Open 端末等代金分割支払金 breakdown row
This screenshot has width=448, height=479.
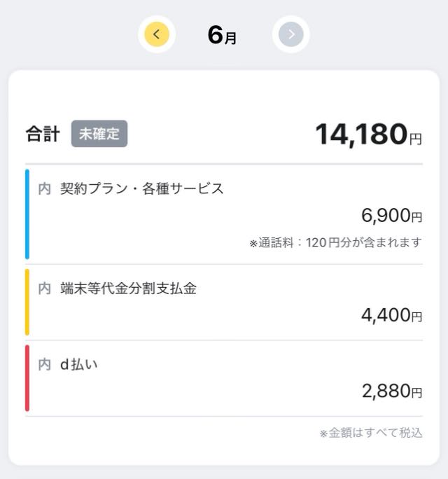(224, 302)
